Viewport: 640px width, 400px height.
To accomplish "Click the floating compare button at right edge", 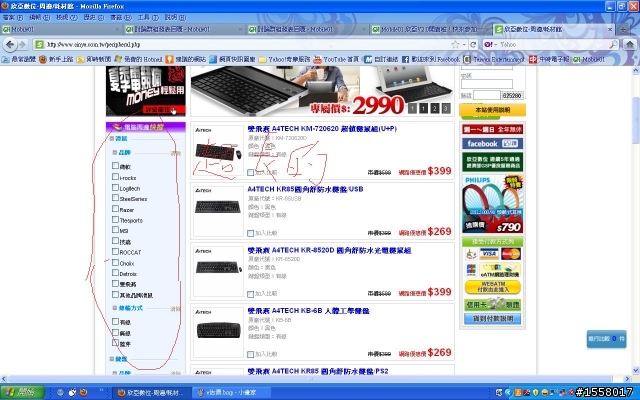I will [x=606, y=339].
